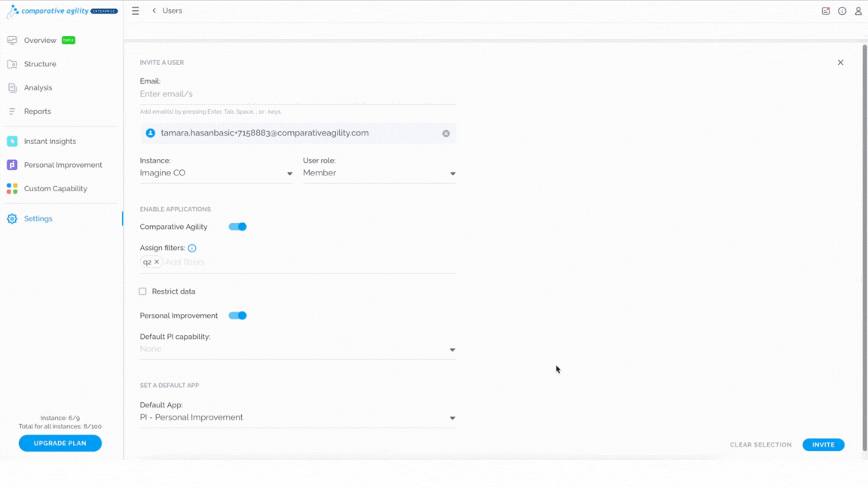Click Clear Selection
868x488 pixels.
[x=760, y=445]
